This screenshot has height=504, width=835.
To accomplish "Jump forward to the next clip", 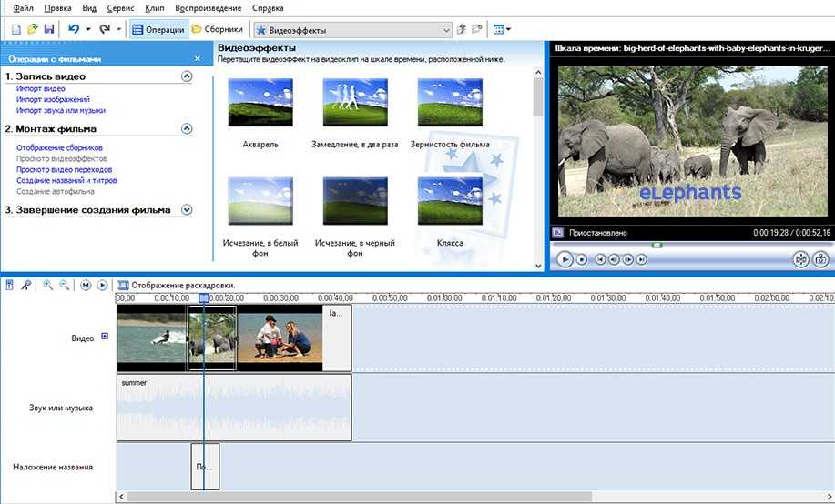I will pos(642,259).
